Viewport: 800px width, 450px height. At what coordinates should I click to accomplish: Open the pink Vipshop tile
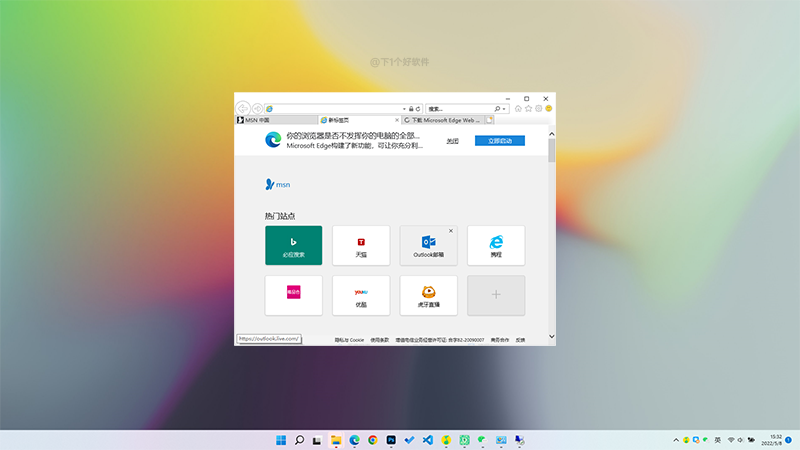coord(293,295)
